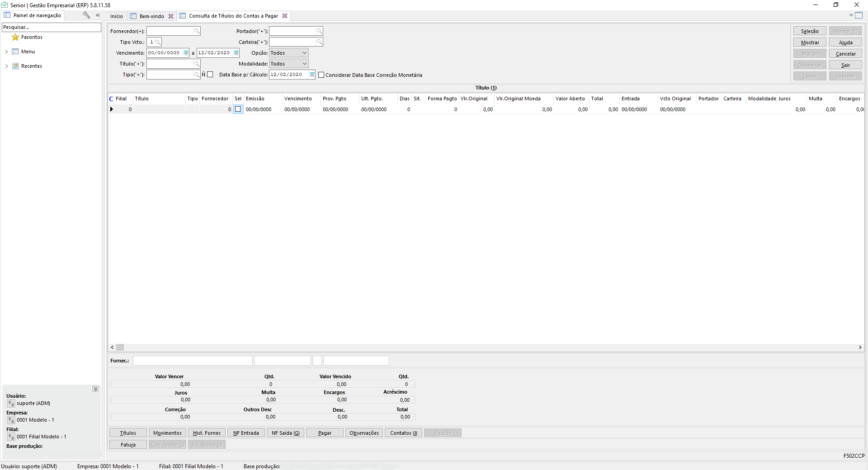Expand the Recentes tree node
Image resolution: width=868 pixels, height=470 pixels.
click(6, 66)
